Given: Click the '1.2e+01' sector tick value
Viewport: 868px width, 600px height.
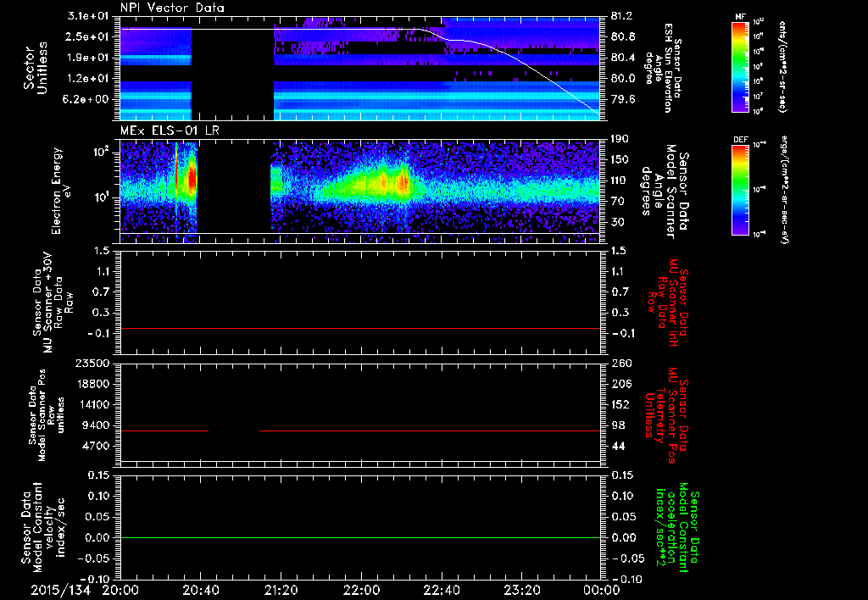Looking at the screenshot, I should (89, 79).
